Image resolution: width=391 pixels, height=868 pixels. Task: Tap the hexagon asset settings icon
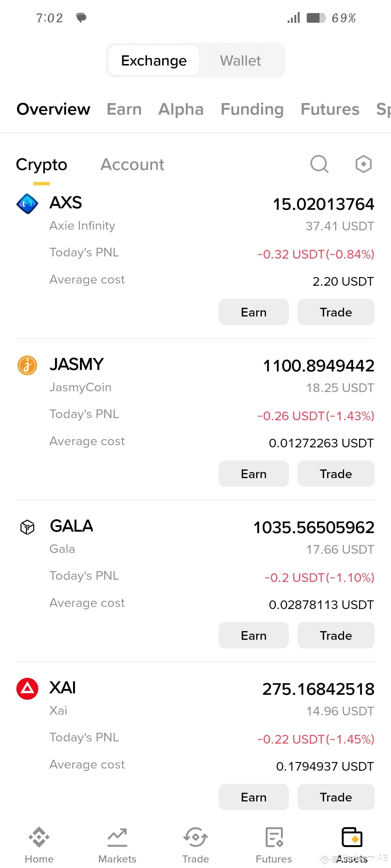[363, 164]
